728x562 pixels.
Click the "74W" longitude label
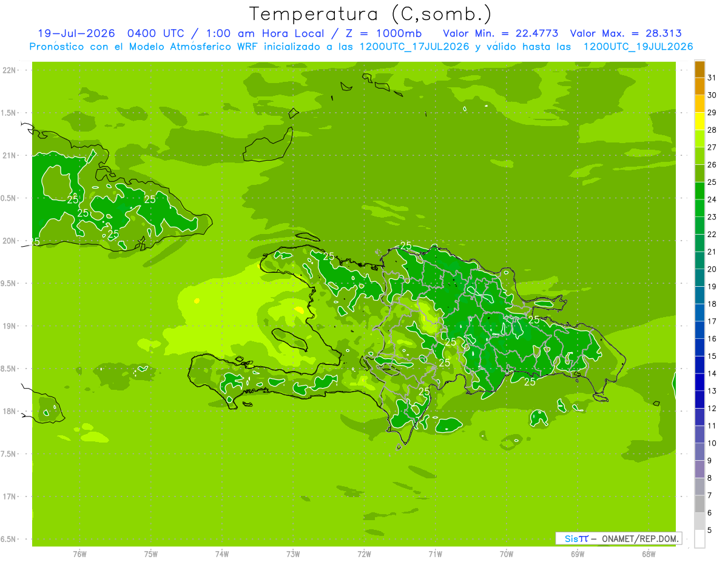(x=222, y=555)
